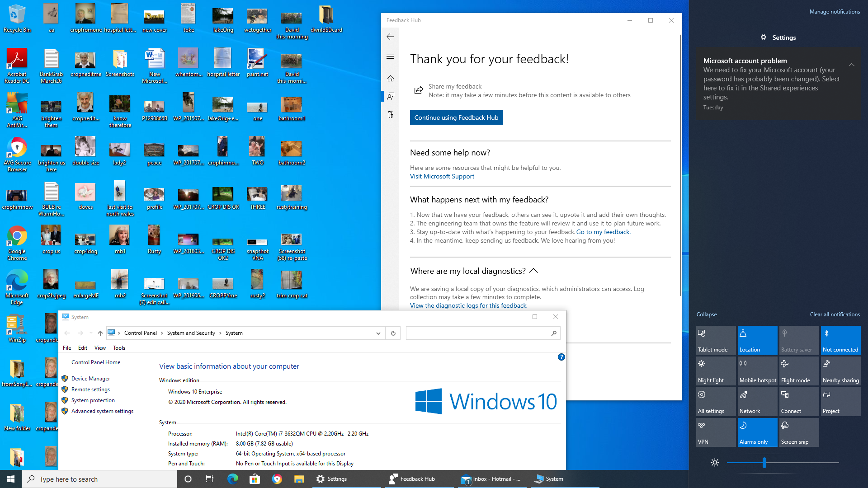The width and height of the screenshot is (868, 488).
Task: Collapse Microsoft account problem notification chevron
Action: click(851, 65)
